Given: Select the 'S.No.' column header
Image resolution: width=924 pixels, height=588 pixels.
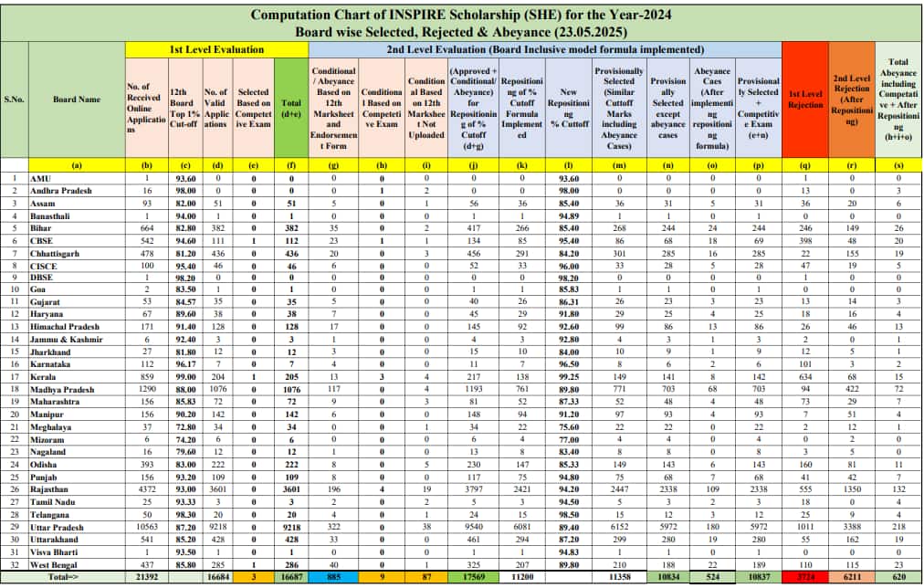Looking at the screenshot, I should (x=14, y=99).
